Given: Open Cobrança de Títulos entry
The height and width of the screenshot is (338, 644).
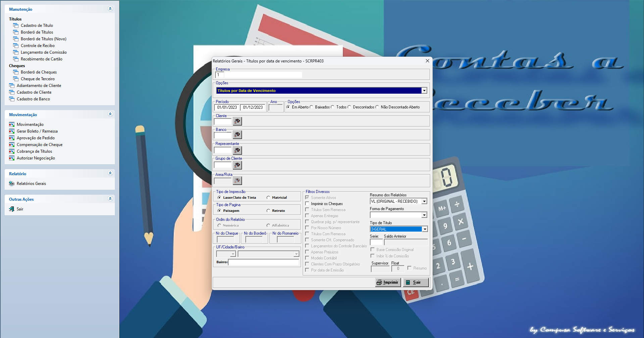Looking at the screenshot, I should 34,151.
